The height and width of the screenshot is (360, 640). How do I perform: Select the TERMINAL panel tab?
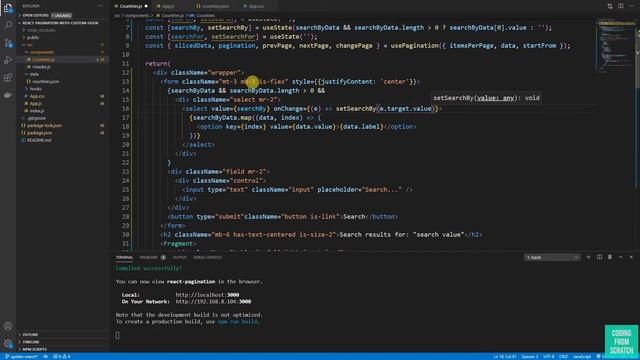coord(124,258)
